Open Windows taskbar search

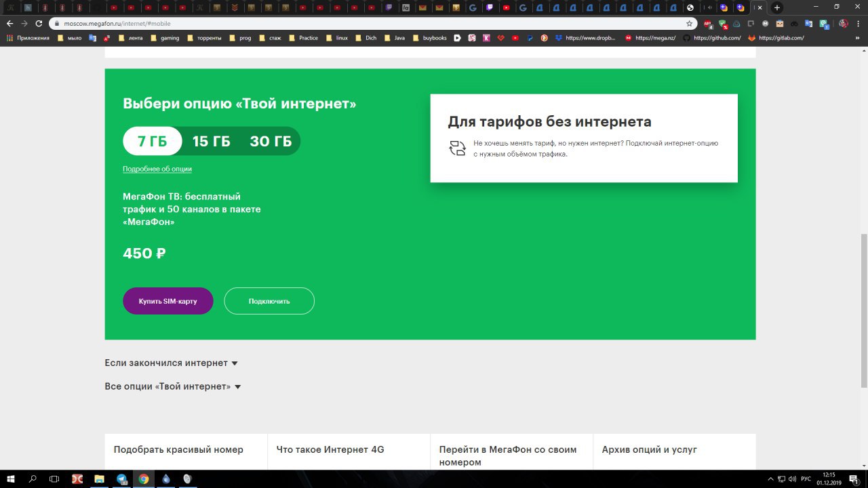pyautogui.click(x=33, y=479)
